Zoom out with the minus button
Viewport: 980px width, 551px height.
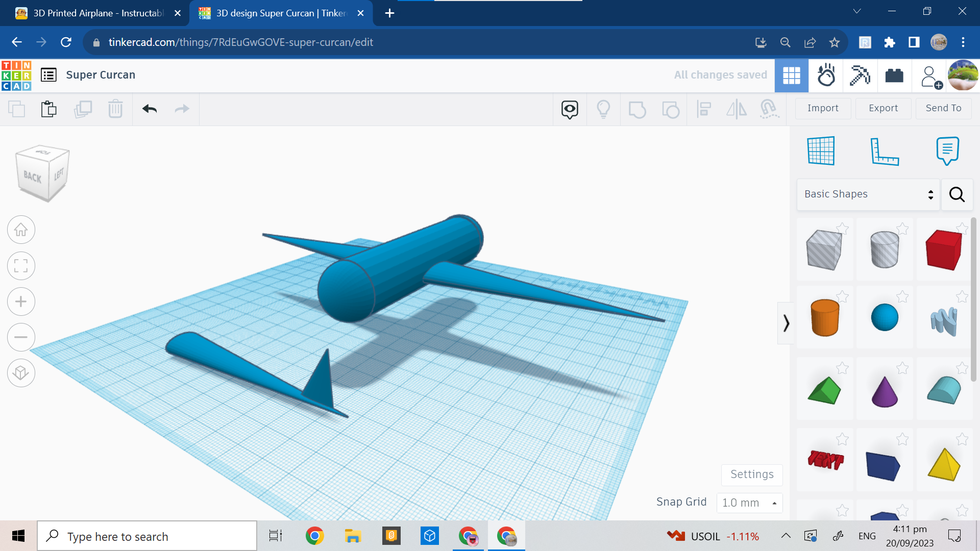(21, 337)
